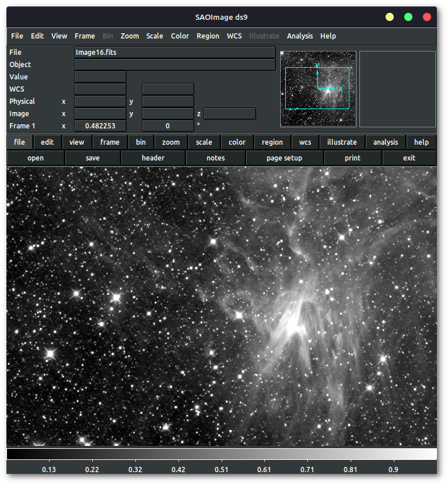Select the help button in button bar
Image resolution: width=448 pixels, height=485 pixels.
pyautogui.click(x=421, y=142)
